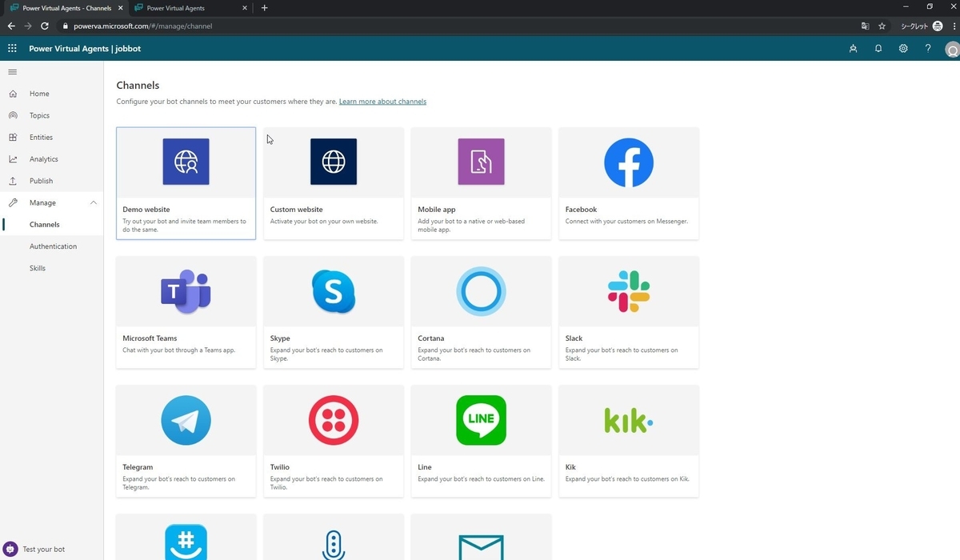
Task: Select the Mobile app channel icon
Action: pos(481,162)
